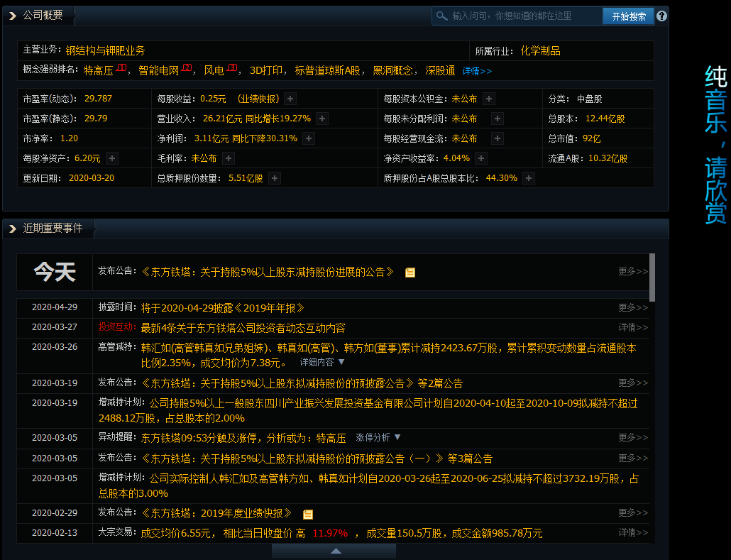
Task: Click the 开始搜索 button
Action: [x=628, y=16]
